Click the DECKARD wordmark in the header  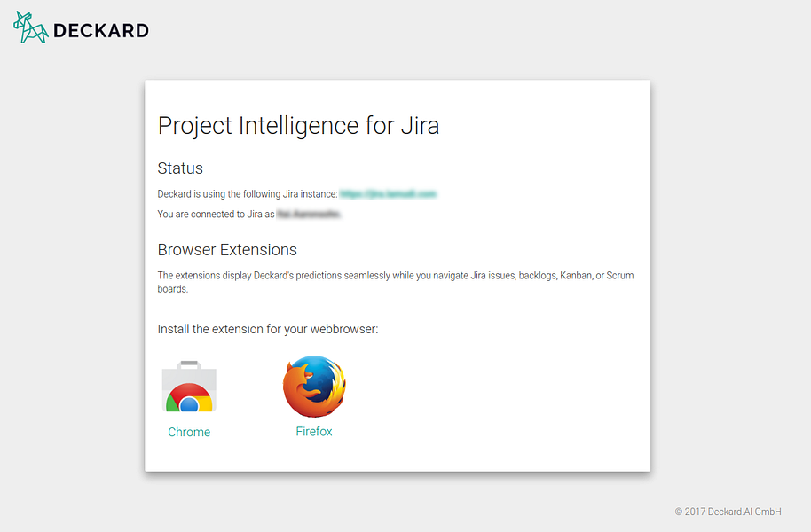(101, 30)
